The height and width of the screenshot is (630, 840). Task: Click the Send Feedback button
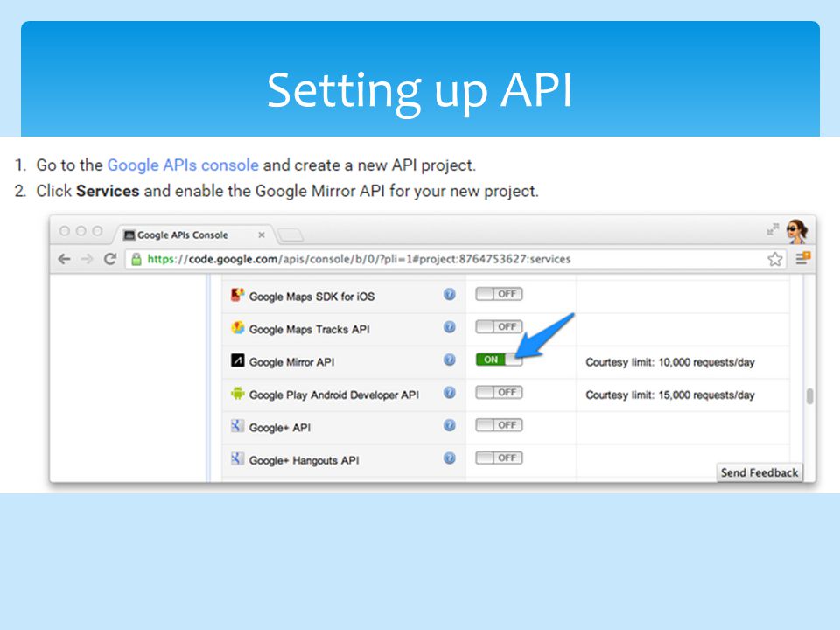(759, 472)
